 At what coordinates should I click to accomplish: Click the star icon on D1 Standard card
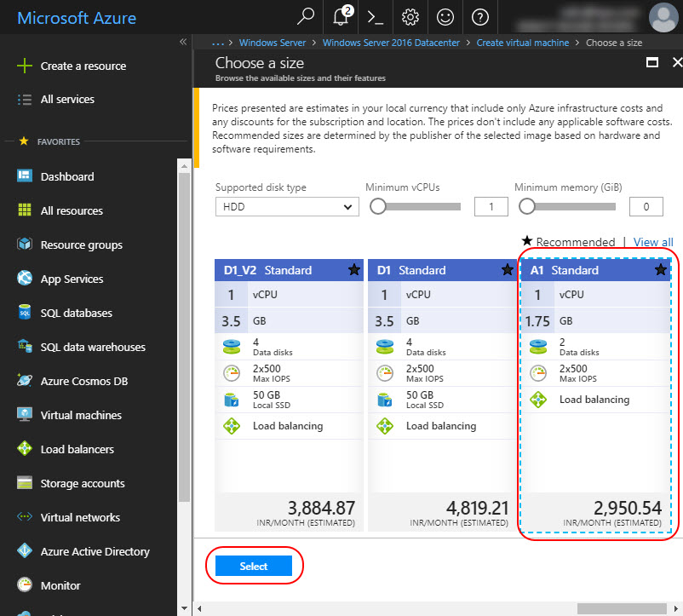(x=508, y=270)
